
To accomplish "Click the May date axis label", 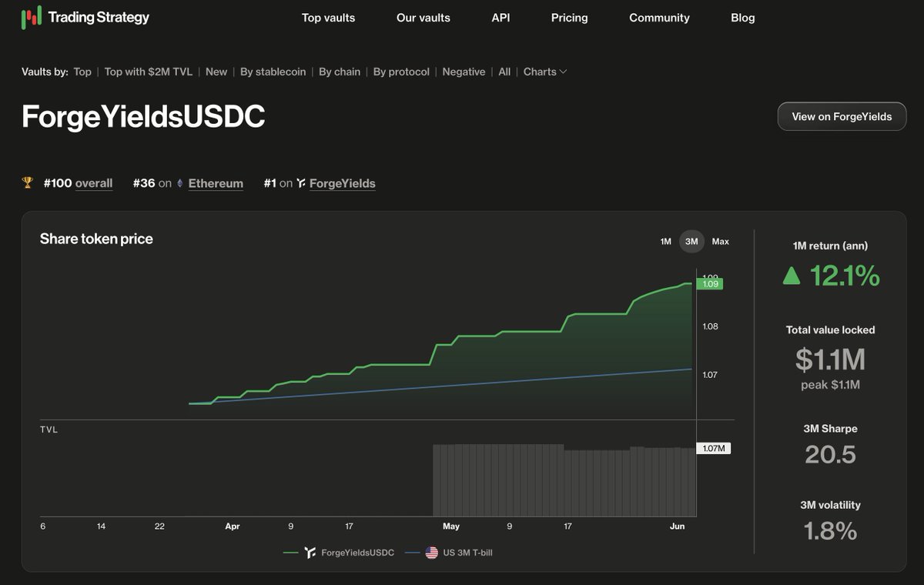I will (x=451, y=526).
